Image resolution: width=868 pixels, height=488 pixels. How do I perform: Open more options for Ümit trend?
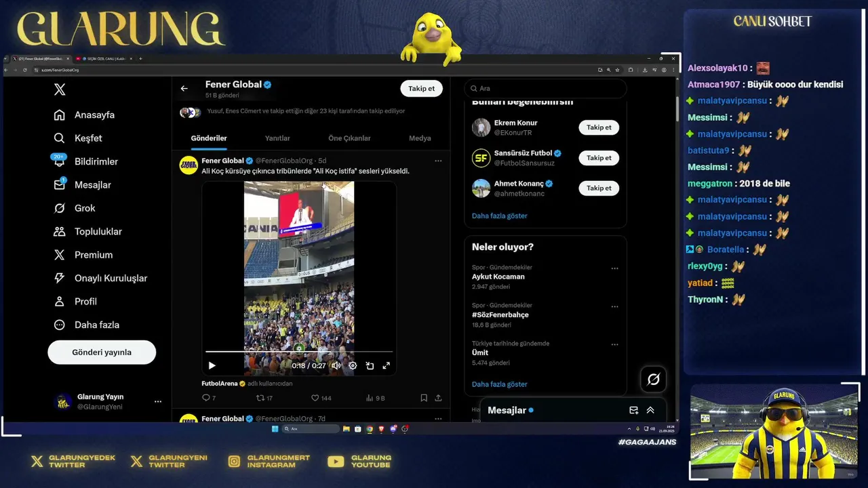pyautogui.click(x=614, y=344)
